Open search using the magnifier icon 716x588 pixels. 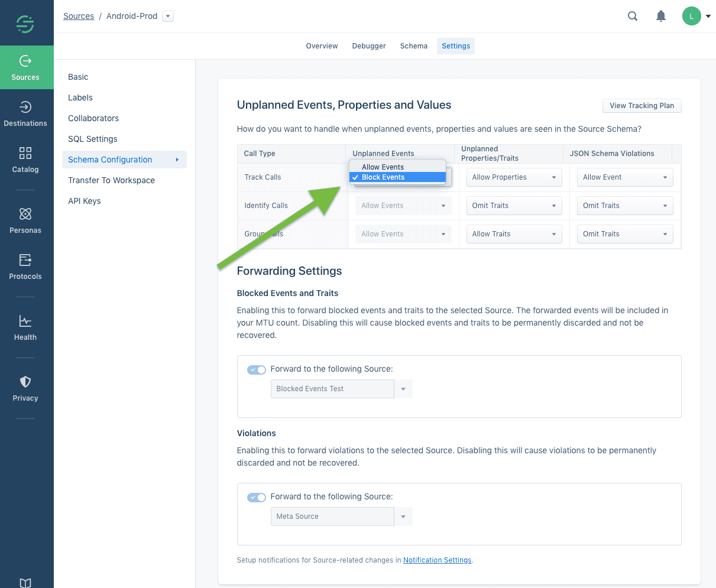(632, 16)
